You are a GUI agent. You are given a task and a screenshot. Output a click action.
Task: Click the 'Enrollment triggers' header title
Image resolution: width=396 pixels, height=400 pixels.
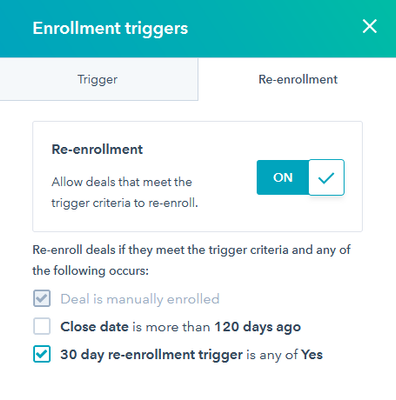pyautogui.click(x=110, y=29)
